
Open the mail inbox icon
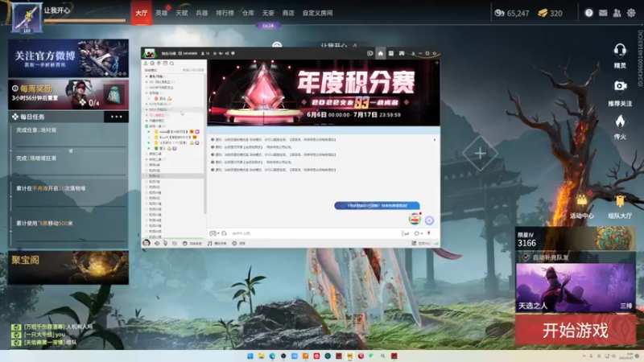click(603, 13)
